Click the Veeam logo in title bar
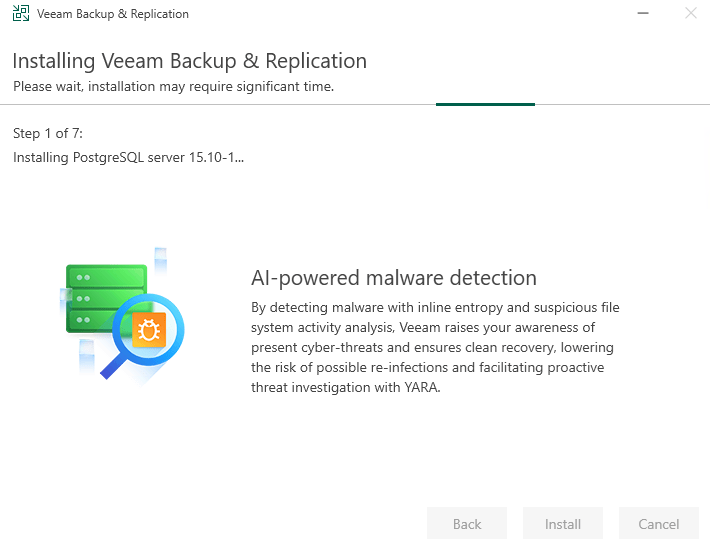 coord(20,14)
